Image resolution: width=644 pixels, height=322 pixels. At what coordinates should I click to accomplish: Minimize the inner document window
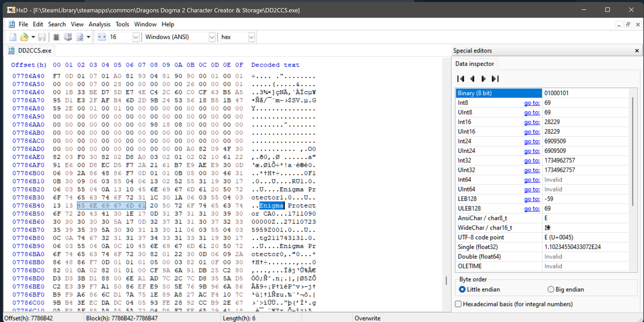[619, 25]
